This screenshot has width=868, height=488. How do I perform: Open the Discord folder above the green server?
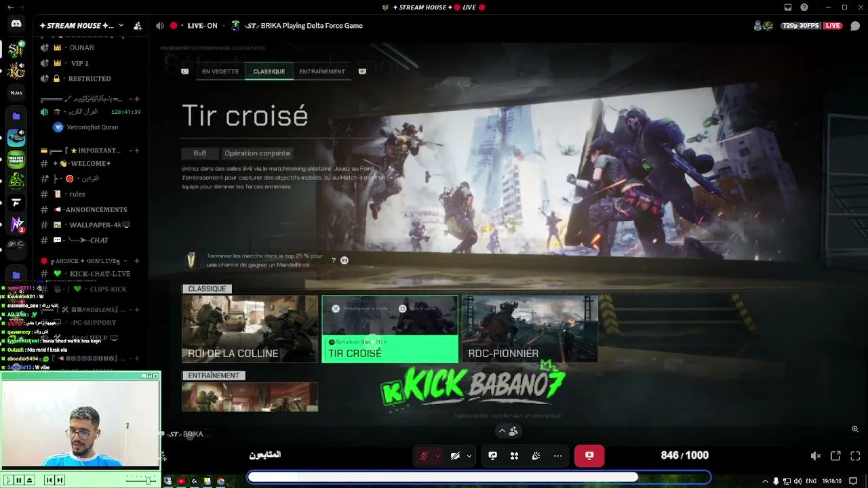point(16,116)
